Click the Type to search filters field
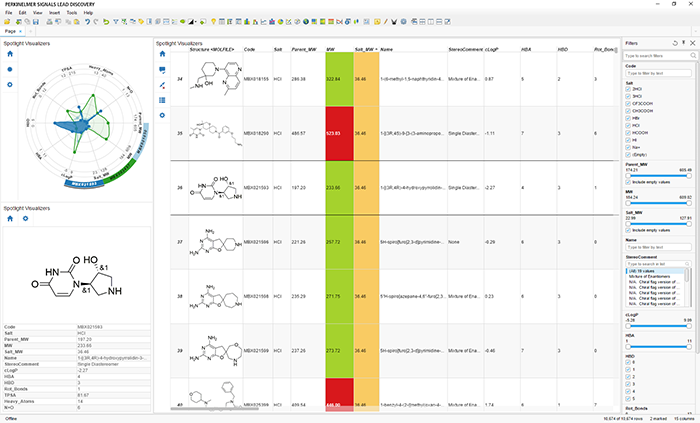This screenshot has height=423, width=700. pyautogui.click(x=660, y=56)
